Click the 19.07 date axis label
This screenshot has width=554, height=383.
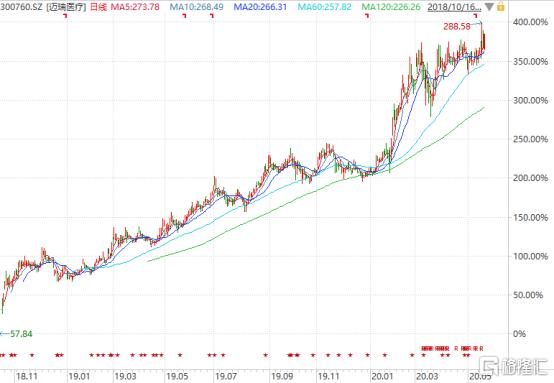tap(226, 376)
